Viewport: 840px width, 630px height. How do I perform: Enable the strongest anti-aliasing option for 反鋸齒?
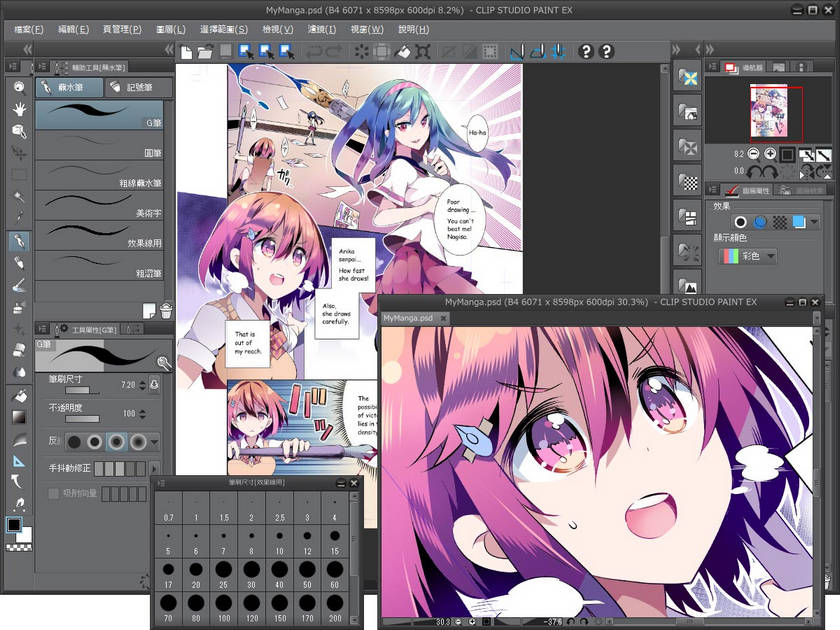[138, 441]
